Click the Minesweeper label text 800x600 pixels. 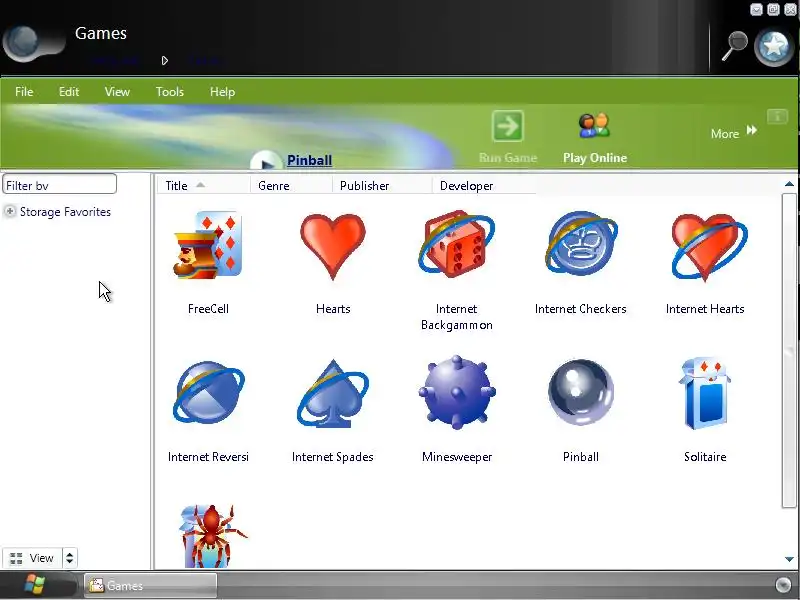pos(457,457)
